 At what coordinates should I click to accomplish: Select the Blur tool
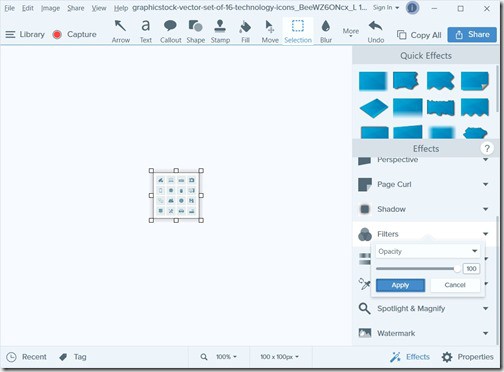(326, 31)
